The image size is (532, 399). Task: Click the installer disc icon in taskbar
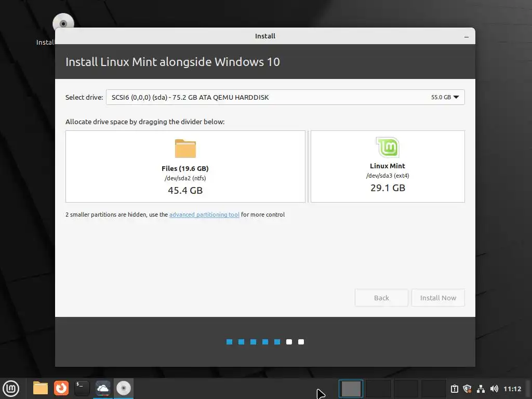[x=124, y=388]
